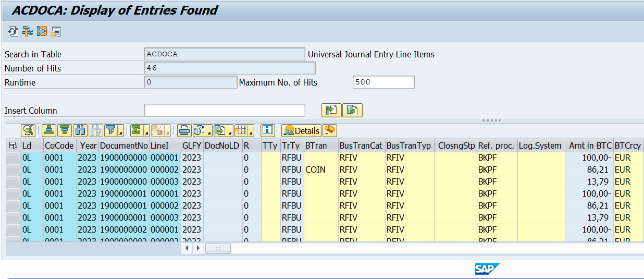Select the GLFY column header
The height and width of the screenshot is (279, 644).
[192, 145]
